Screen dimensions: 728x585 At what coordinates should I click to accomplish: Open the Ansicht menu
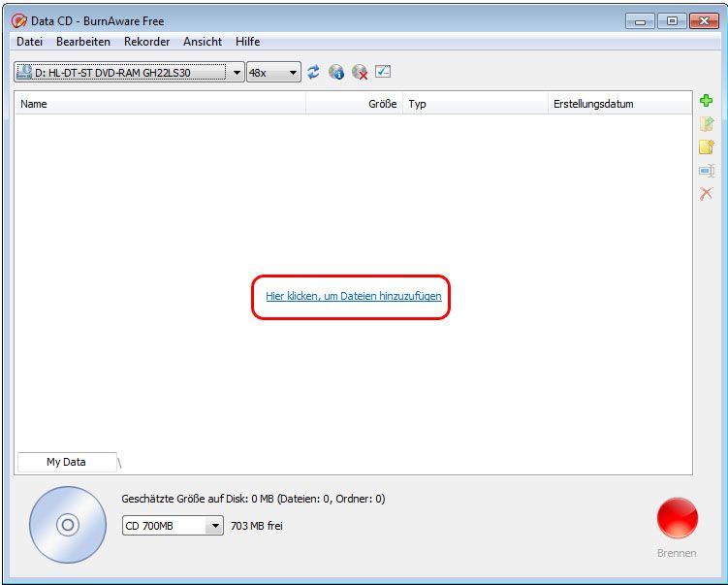point(202,42)
